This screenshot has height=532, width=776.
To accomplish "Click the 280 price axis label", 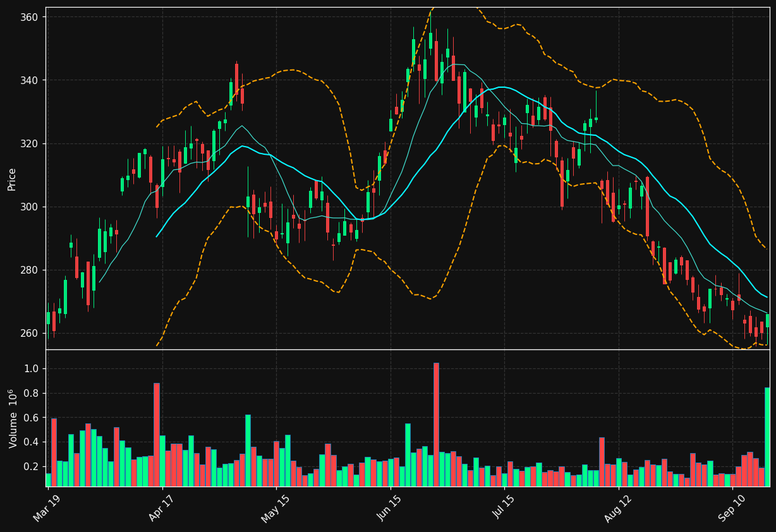I will pos(30,270).
